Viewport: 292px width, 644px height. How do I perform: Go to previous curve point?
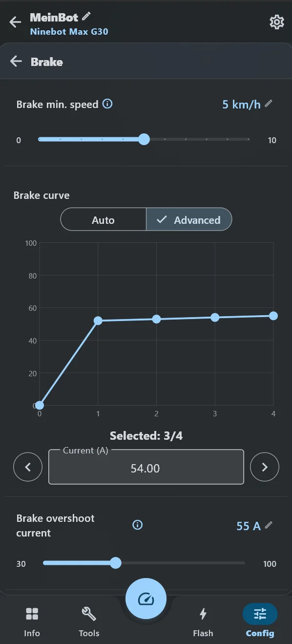[x=28, y=467]
